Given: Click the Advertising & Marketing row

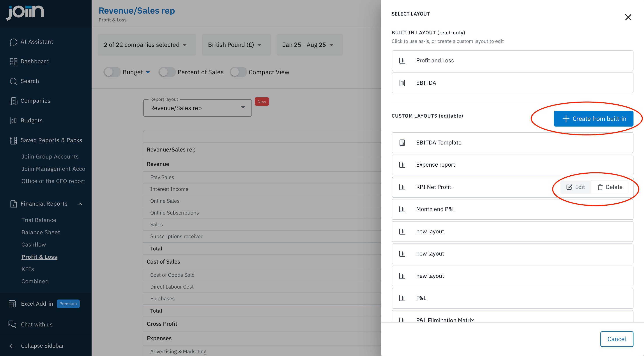Looking at the screenshot, I should point(262,351).
